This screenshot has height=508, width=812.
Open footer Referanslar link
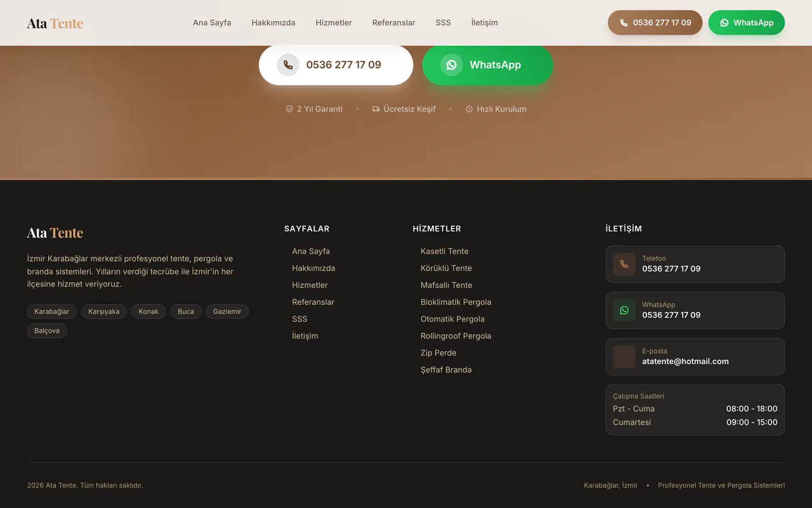click(313, 302)
